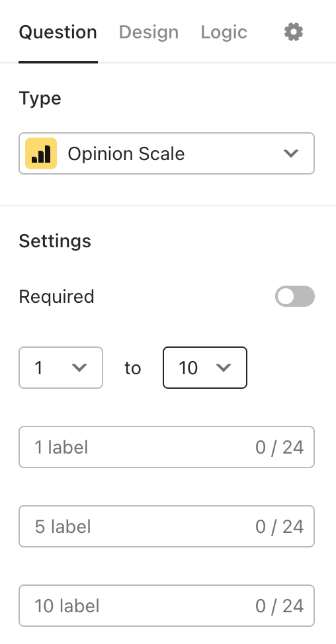Toggle the Required switch on
Image resolution: width=336 pixels, height=644 pixels.
point(295,296)
